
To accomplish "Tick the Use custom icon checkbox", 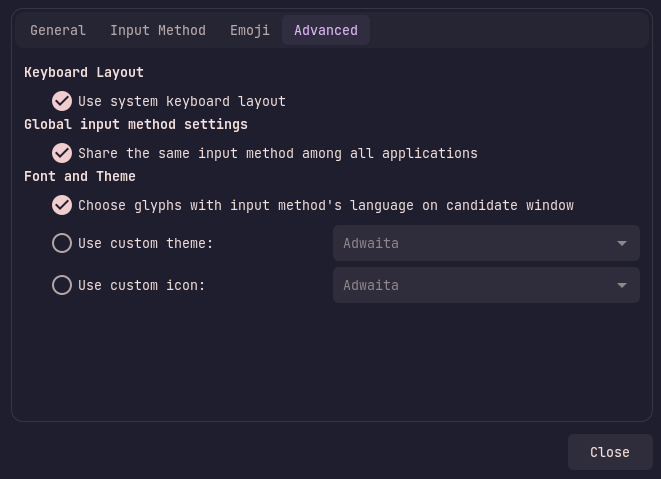I will [62, 285].
